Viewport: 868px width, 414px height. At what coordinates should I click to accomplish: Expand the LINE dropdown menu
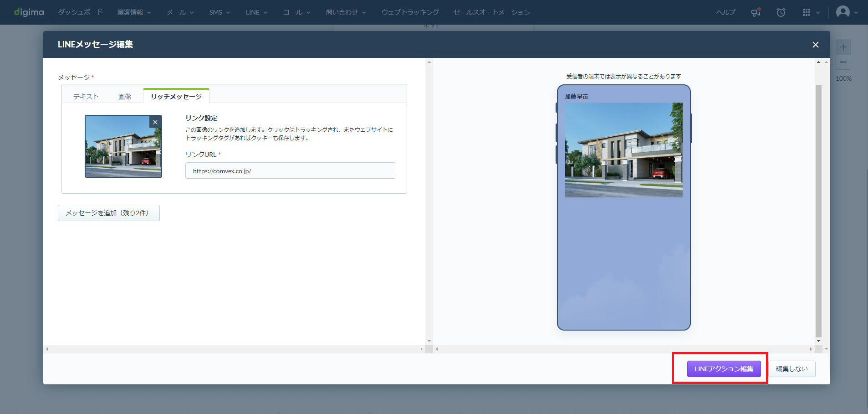(x=256, y=12)
